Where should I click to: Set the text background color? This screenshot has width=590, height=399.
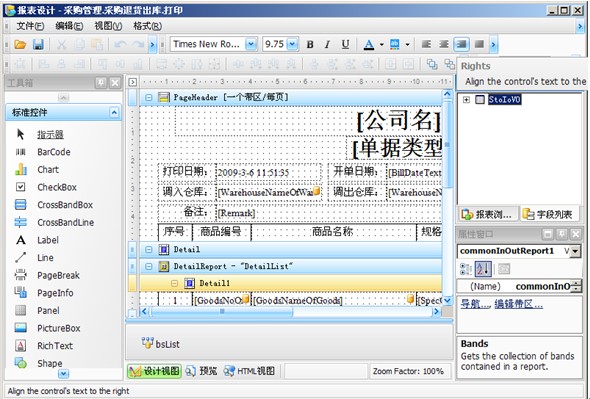[394, 44]
